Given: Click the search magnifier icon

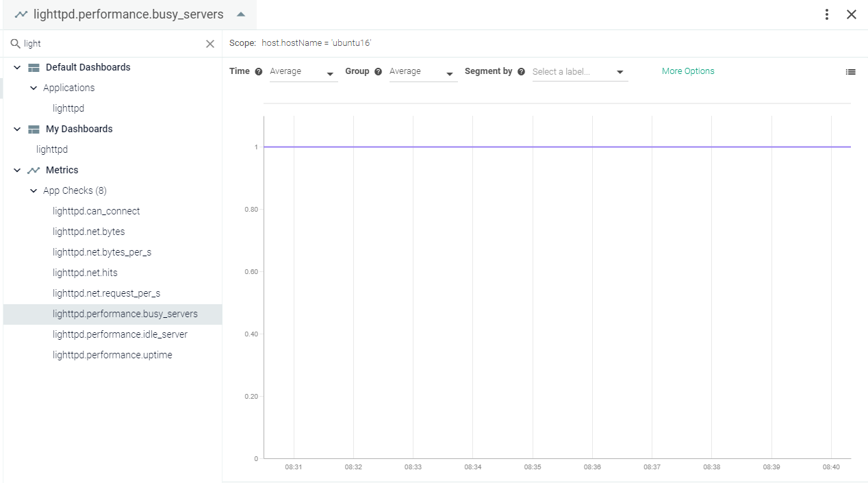Looking at the screenshot, I should 15,44.
